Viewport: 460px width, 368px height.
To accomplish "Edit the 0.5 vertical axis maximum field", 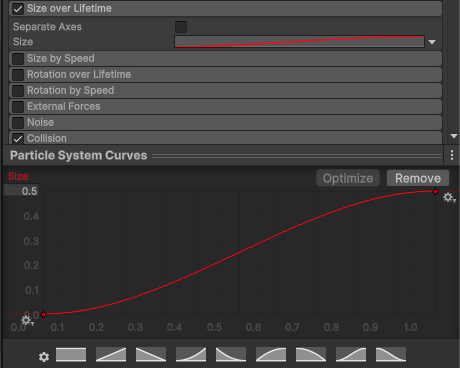I will tap(21, 191).
